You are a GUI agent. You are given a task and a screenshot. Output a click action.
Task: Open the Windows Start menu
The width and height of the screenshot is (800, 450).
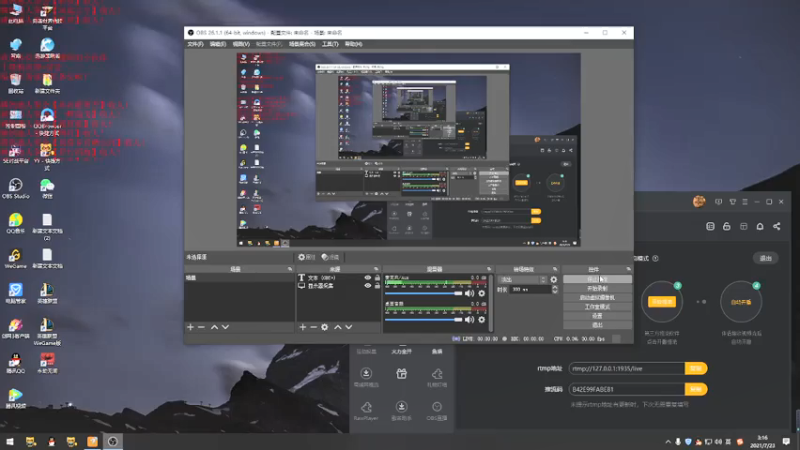[10, 441]
